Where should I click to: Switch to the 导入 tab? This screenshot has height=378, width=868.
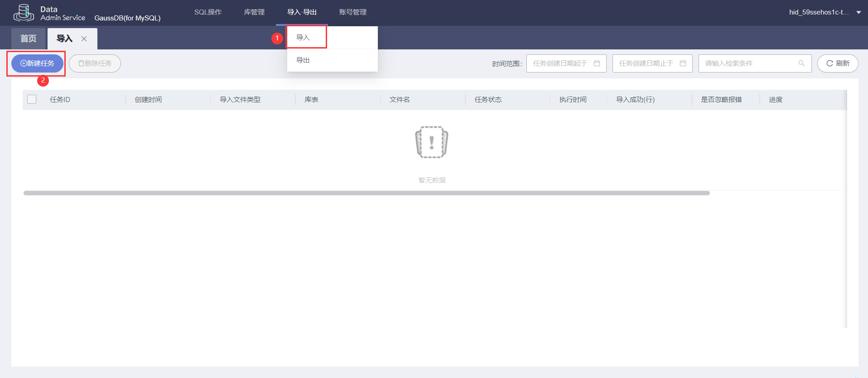64,39
